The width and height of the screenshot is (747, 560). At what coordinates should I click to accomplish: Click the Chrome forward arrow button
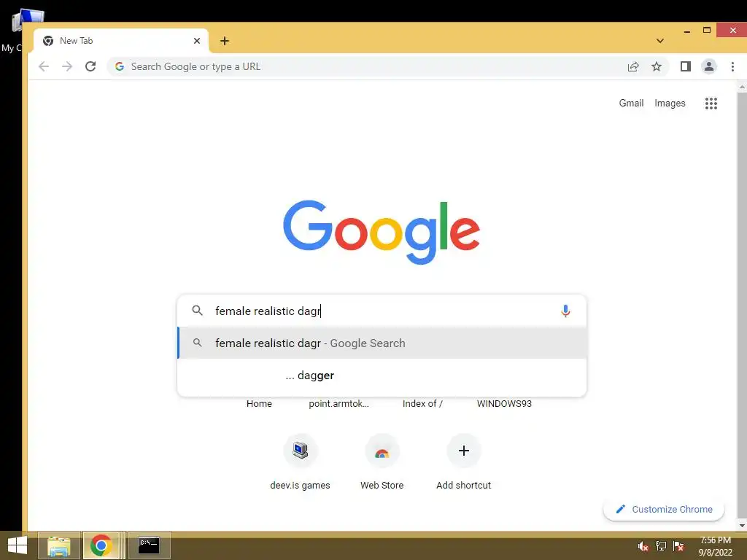click(67, 66)
